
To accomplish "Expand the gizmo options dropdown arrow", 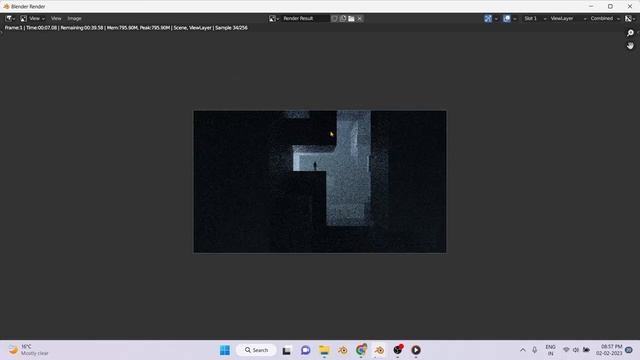I will click(x=496, y=18).
